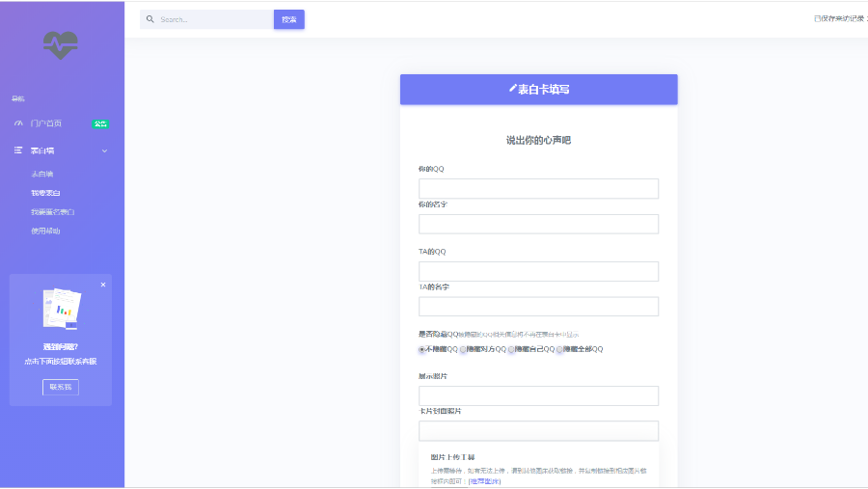
Task: Select the 隐藏对方QQ radio option
Action: (463, 349)
